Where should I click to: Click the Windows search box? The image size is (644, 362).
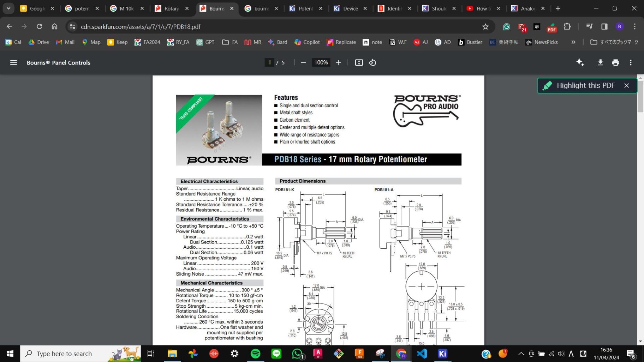click(x=80, y=354)
